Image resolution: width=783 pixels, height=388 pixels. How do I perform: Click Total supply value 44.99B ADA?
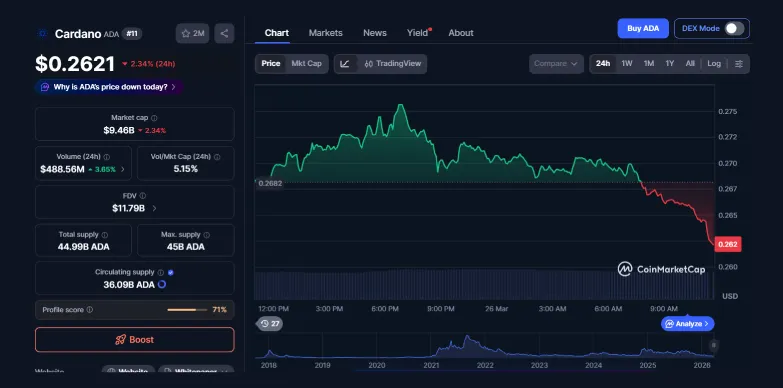[83, 247]
